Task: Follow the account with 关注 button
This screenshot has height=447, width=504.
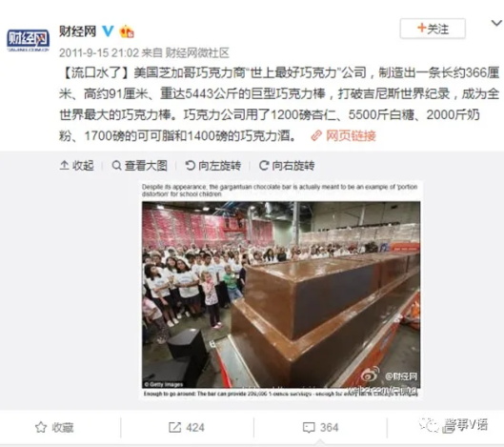Action: coord(433,29)
